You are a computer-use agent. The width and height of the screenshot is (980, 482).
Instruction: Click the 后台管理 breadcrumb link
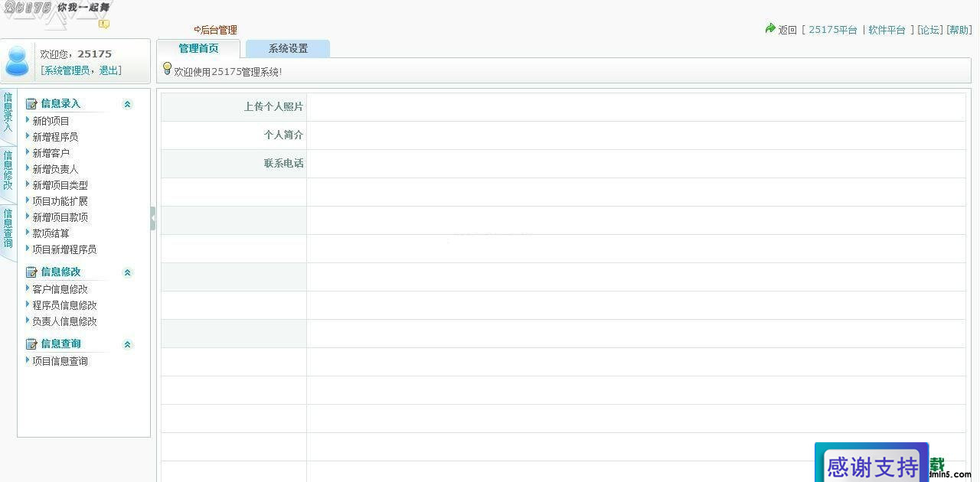pos(218,30)
